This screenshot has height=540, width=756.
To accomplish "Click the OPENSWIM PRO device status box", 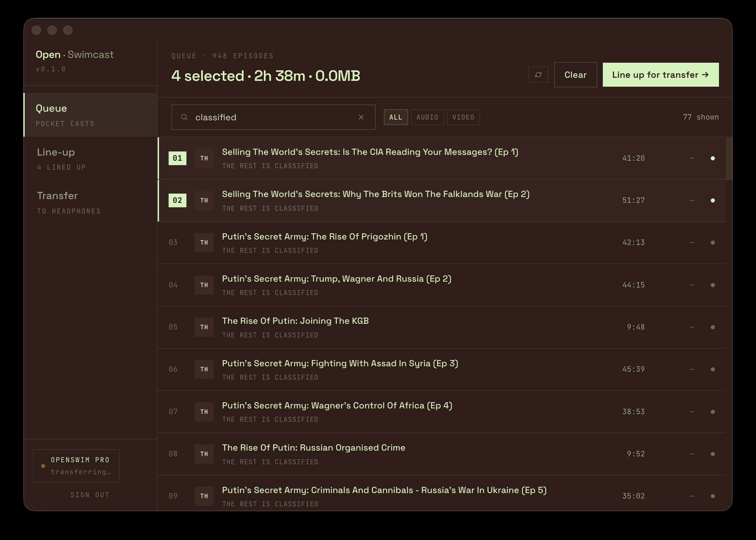I will pos(76,466).
